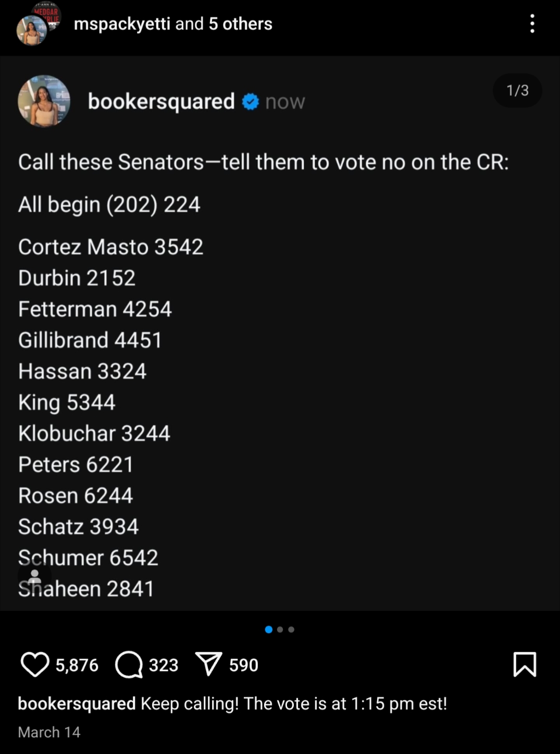The width and height of the screenshot is (560, 754).
Task: View the 5,876 likes count
Action: (x=77, y=665)
